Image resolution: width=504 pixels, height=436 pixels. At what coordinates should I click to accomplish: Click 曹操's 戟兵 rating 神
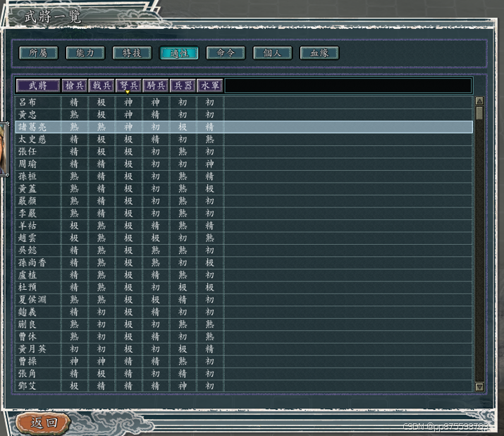click(x=102, y=361)
